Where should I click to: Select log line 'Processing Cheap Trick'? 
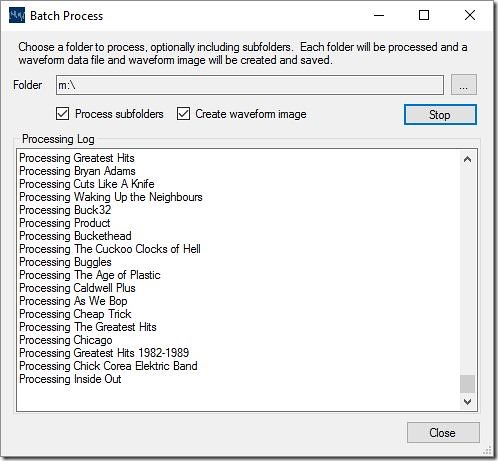point(75,314)
